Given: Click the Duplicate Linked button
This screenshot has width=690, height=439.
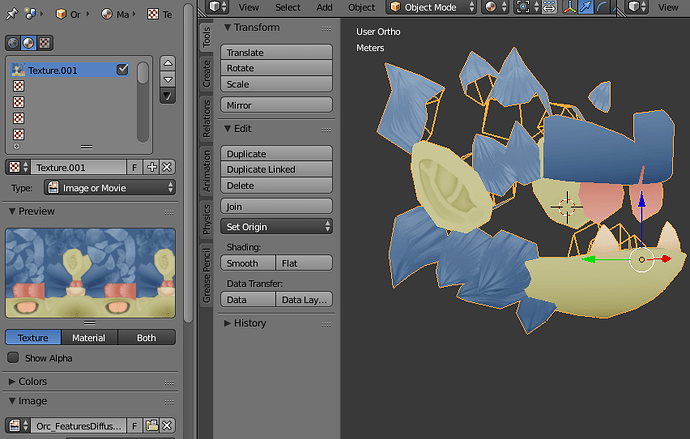Looking at the screenshot, I should pos(276,169).
